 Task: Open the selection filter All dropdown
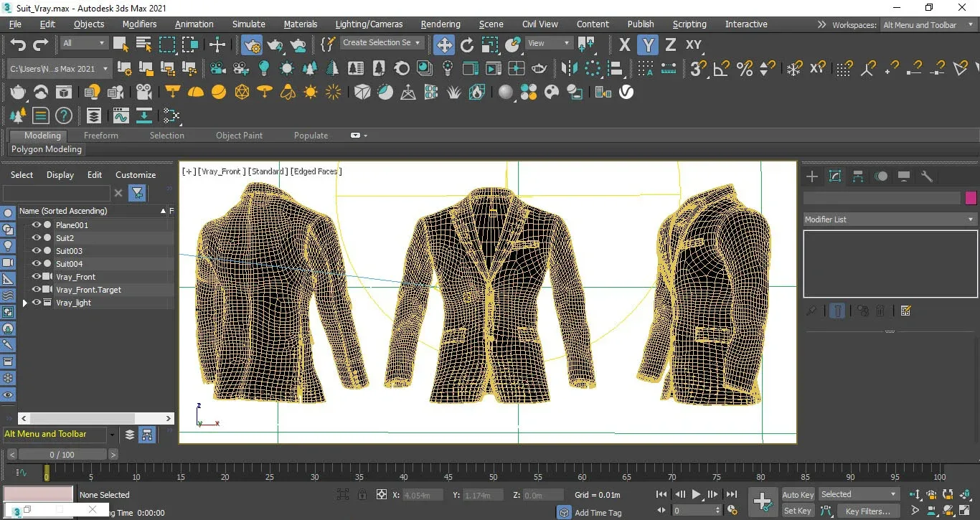coord(83,43)
